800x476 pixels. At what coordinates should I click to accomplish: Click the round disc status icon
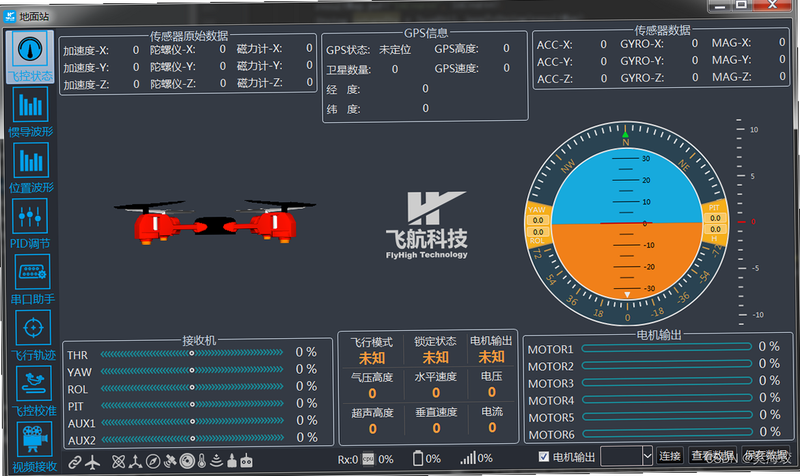[187, 461]
